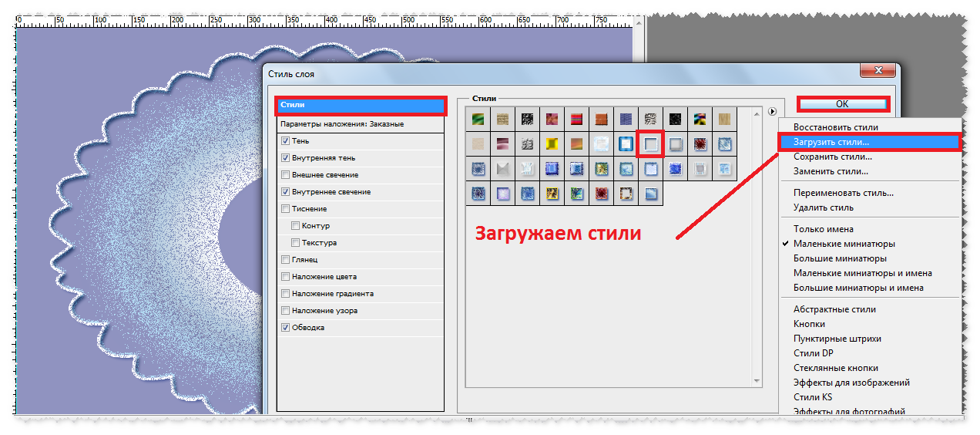Image resolution: width=980 pixels, height=435 pixels.
Task: Apply the lavender glow style thumbnail
Action: [x=502, y=193]
